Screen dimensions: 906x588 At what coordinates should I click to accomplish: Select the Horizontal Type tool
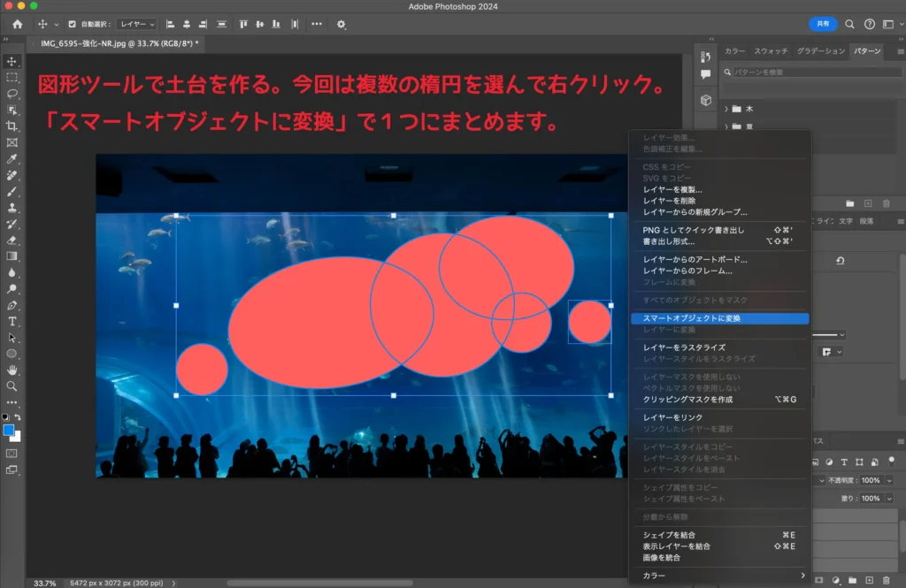(12, 321)
